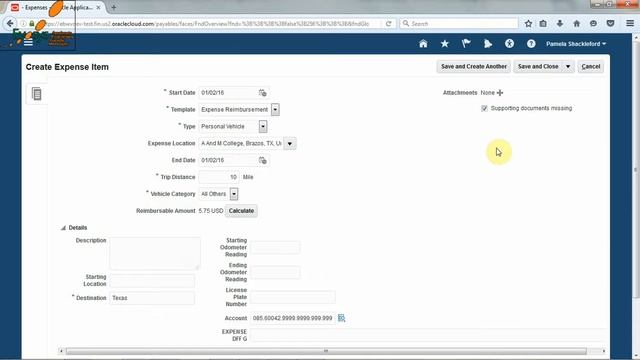Open the Accessibility settings icon
The height and width of the screenshot is (360, 640).
(x=509, y=44)
